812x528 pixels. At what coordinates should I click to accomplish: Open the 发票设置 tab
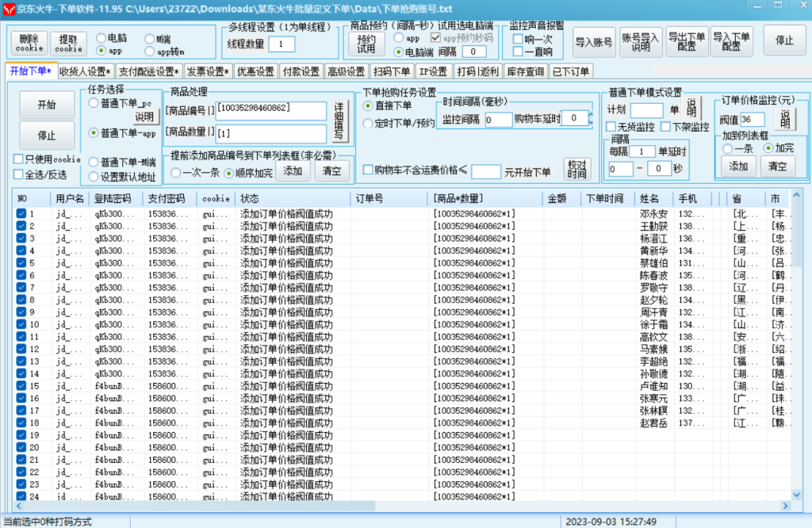[208, 71]
